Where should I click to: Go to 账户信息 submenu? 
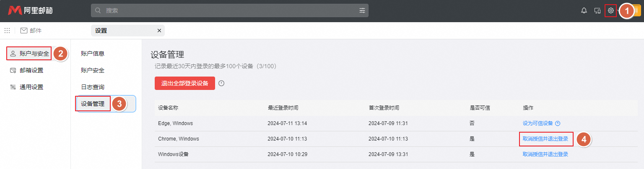[x=93, y=54]
